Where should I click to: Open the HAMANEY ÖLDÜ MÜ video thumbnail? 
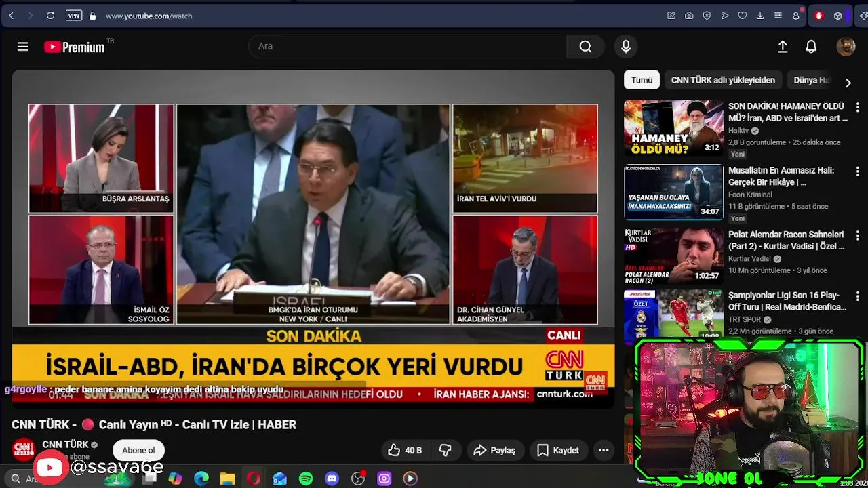(673, 128)
